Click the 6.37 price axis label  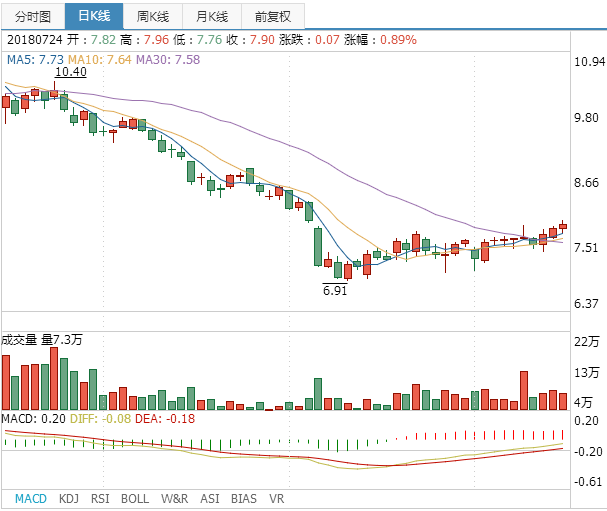click(586, 304)
